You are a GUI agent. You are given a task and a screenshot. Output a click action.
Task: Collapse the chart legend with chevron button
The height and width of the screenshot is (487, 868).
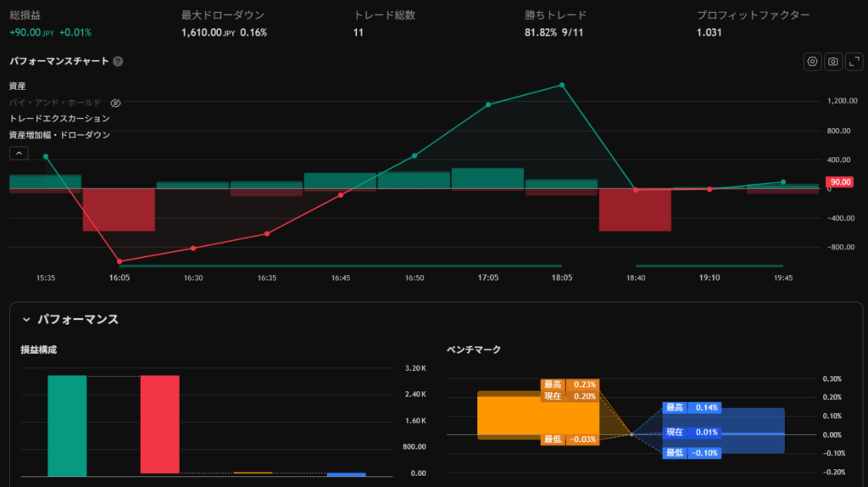(19, 154)
